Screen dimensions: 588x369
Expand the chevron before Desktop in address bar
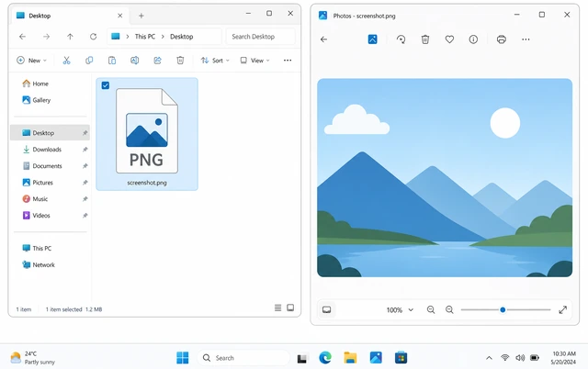click(163, 37)
